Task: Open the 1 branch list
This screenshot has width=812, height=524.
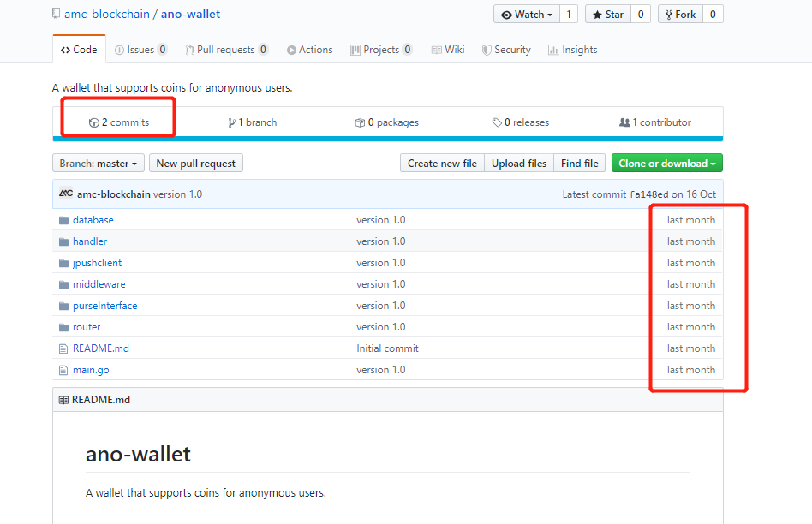Action: (x=252, y=122)
